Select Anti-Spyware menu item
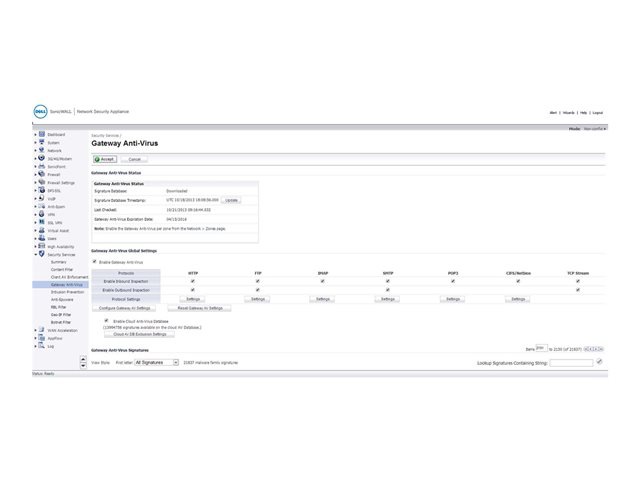640x480 pixels. (x=62, y=300)
